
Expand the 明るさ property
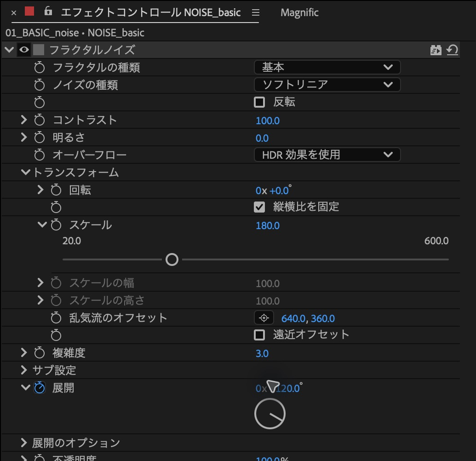(23, 137)
